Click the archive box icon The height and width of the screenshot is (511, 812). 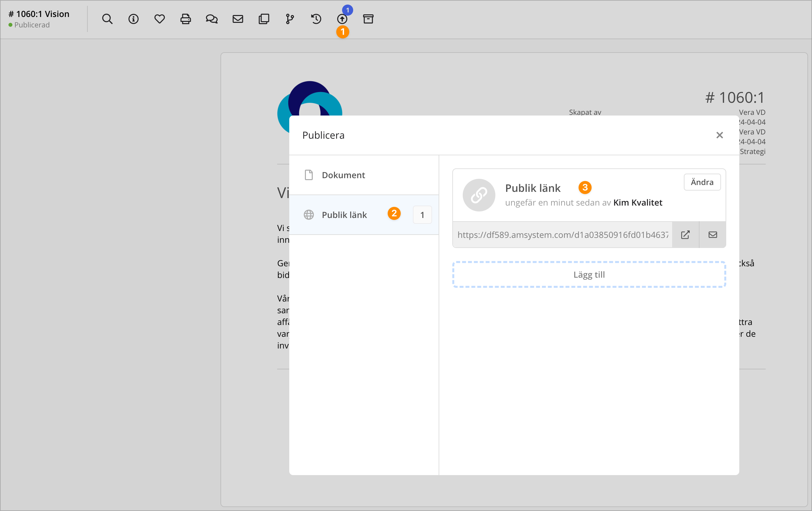click(x=368, y=19)
